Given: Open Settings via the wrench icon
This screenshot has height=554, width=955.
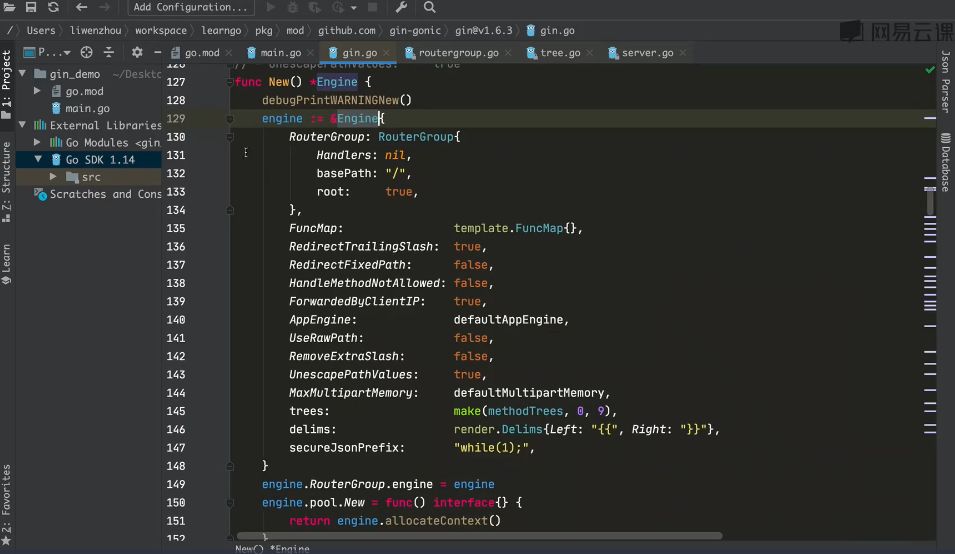Looking at the screenshot, I should 401,7.
